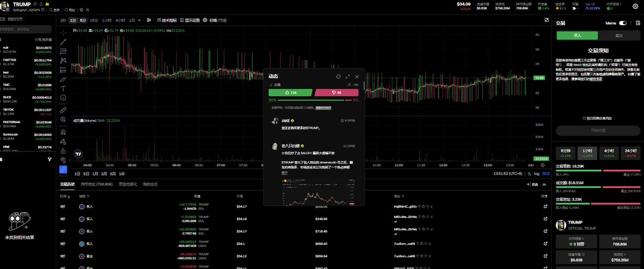Select the TIKTOK token row
Image resolution: width=644 pixels, height=269 pixels.
tap(27, 111)
